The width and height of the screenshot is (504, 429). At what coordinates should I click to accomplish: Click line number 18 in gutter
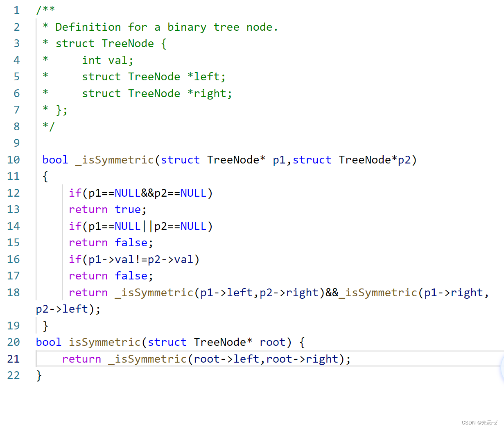[x=13, y=293]
